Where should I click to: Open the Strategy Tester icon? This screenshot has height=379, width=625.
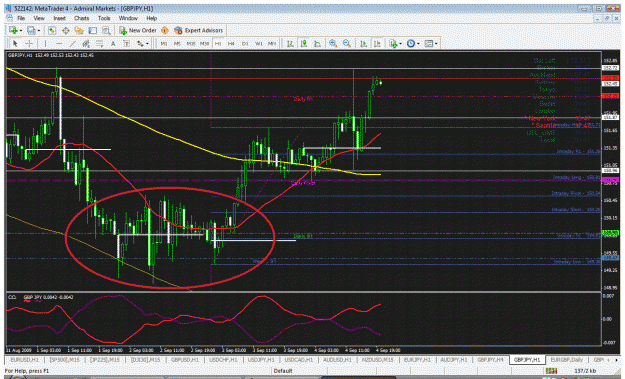pos(106,30)
